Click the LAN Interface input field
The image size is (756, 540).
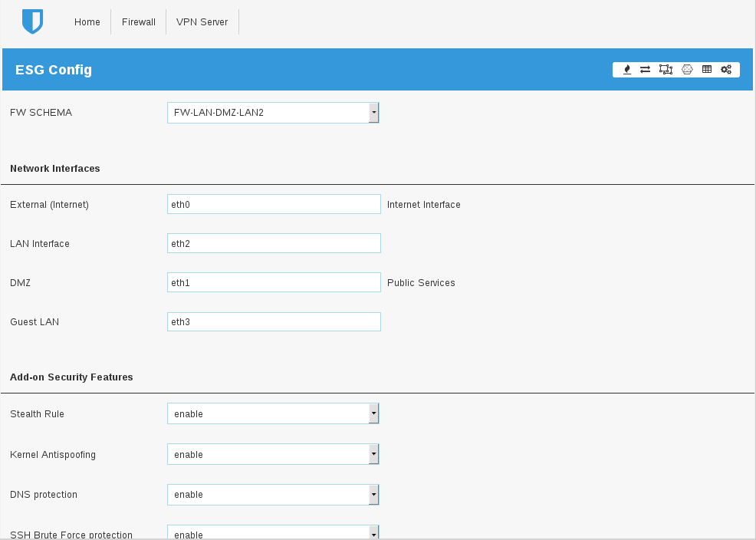[274, 243]
